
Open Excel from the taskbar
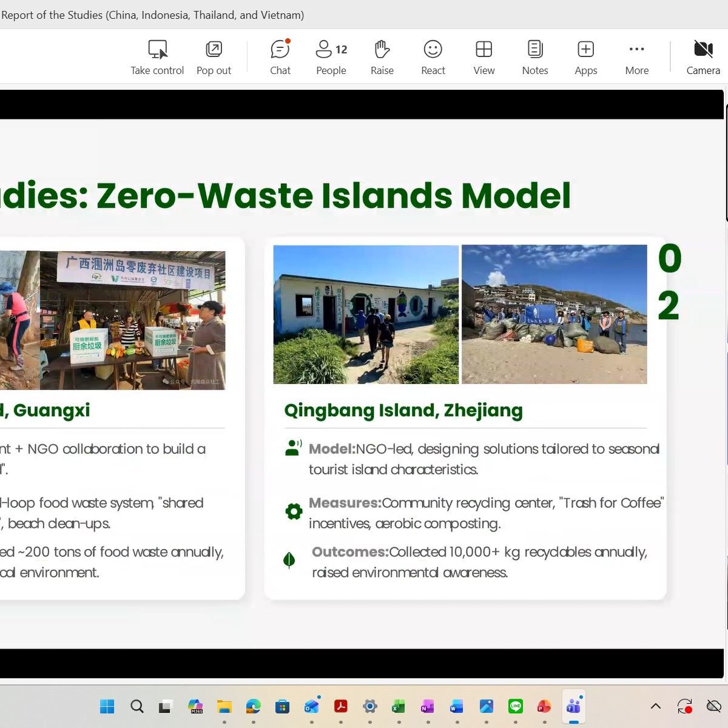coord(399,706)
